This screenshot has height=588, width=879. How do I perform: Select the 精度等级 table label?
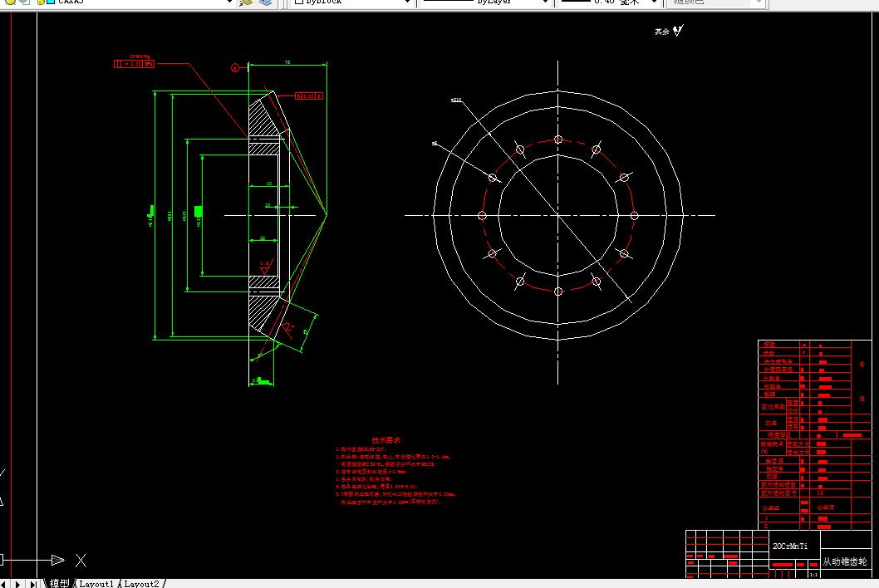tap(780, 435)
